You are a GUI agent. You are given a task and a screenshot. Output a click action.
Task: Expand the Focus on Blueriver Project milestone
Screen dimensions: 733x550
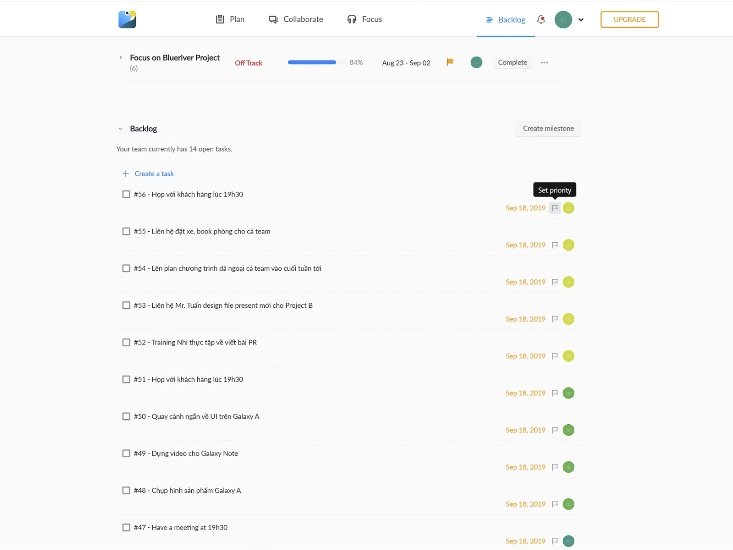coord(120,58)
